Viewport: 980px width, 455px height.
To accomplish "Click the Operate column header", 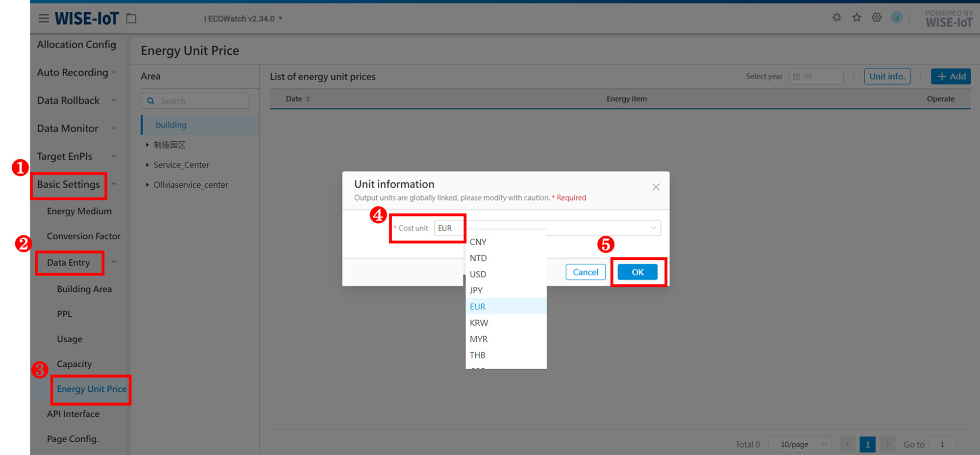I will click(x=941, y=99).
